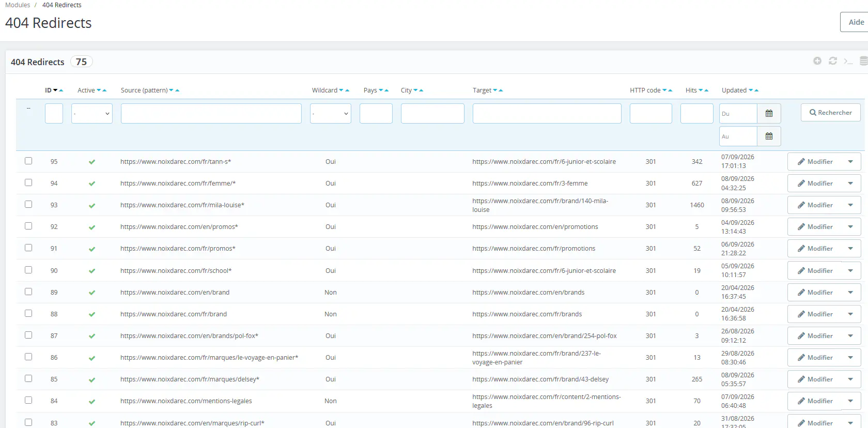
Task: Focus the Target filter input
Action: [x=547, y=114]
